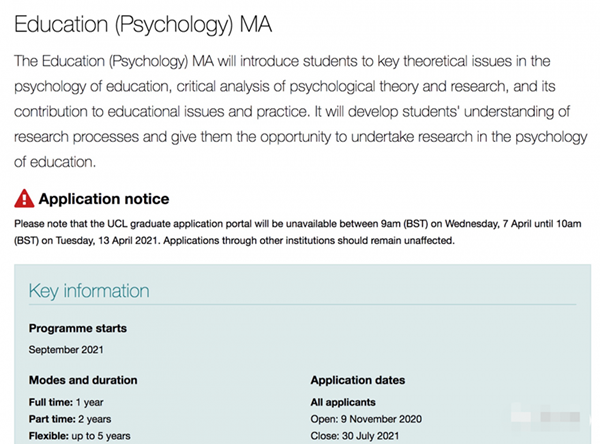Click the Programme starts label
The height and width of the screenshot is (444, 600).
[x=78, y=328]
